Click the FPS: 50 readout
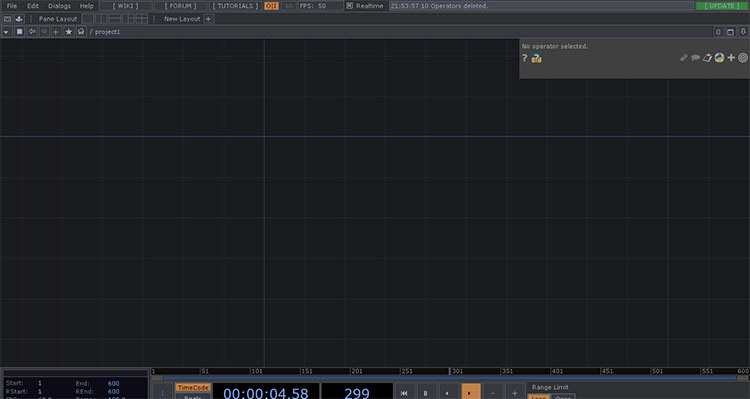Image resolution: width=750 pixels, height=399 pixels. [320, 6]
